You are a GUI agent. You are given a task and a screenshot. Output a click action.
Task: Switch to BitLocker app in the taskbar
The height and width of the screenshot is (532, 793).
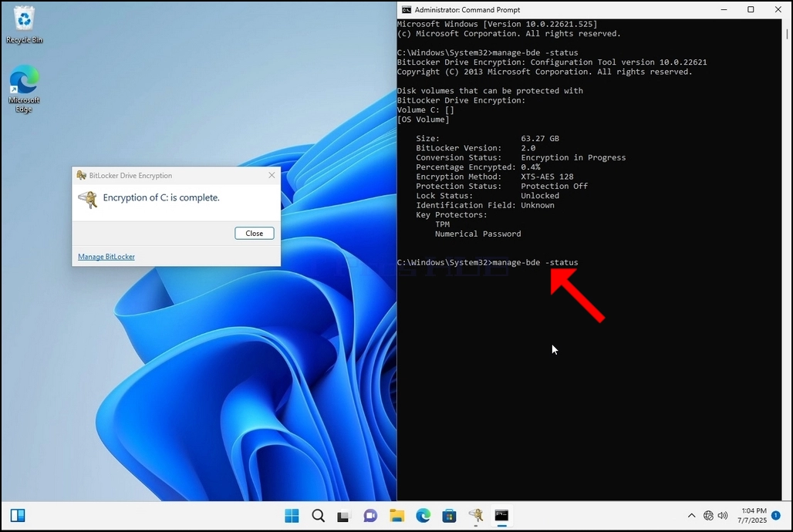[x=475, y=515]
